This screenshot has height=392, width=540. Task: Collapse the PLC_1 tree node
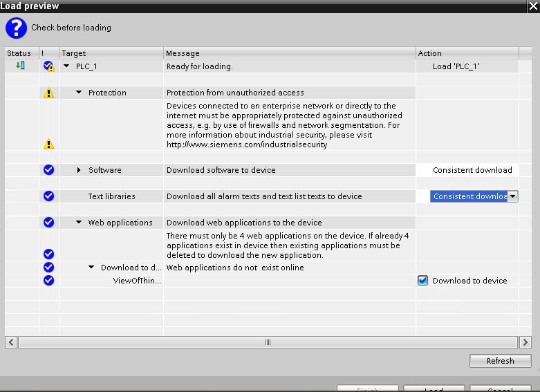[x=66, y=66]
